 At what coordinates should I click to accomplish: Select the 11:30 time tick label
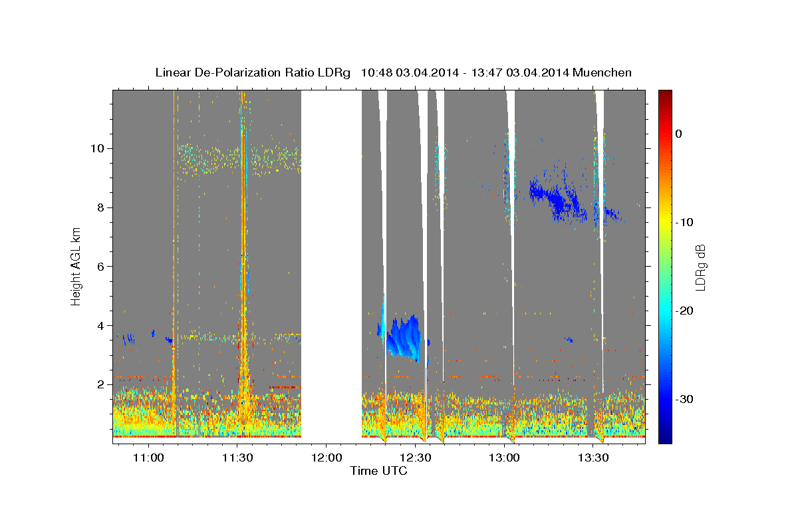point(237,458)
